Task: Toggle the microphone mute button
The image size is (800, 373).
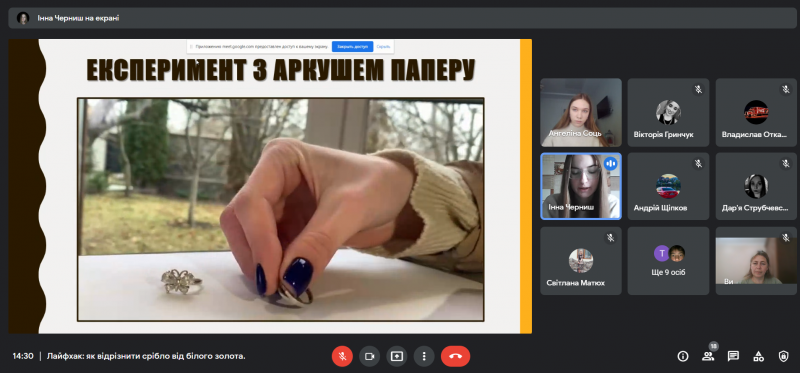Action: point(342,356)
